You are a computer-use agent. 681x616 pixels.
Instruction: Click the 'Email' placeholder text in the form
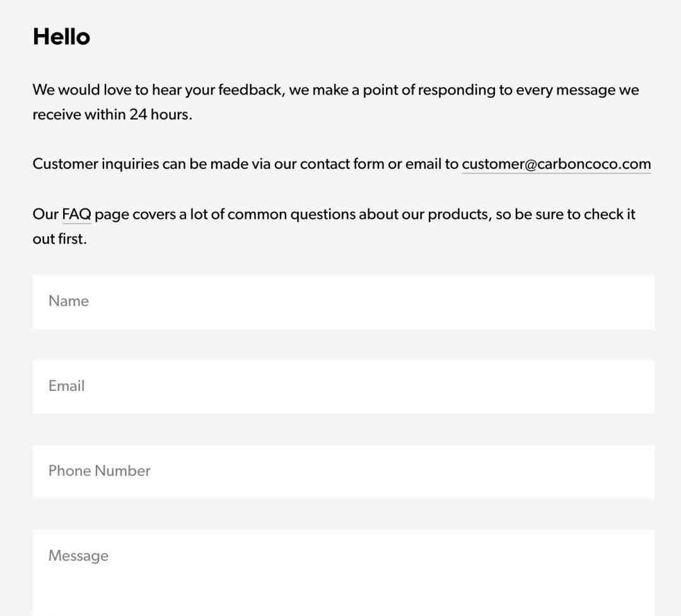pos(66,386)
